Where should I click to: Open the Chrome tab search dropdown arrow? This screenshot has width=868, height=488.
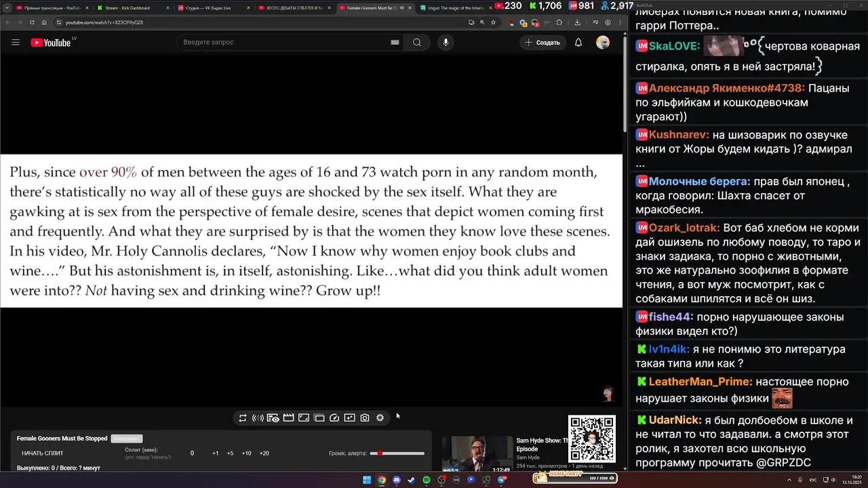6,7
